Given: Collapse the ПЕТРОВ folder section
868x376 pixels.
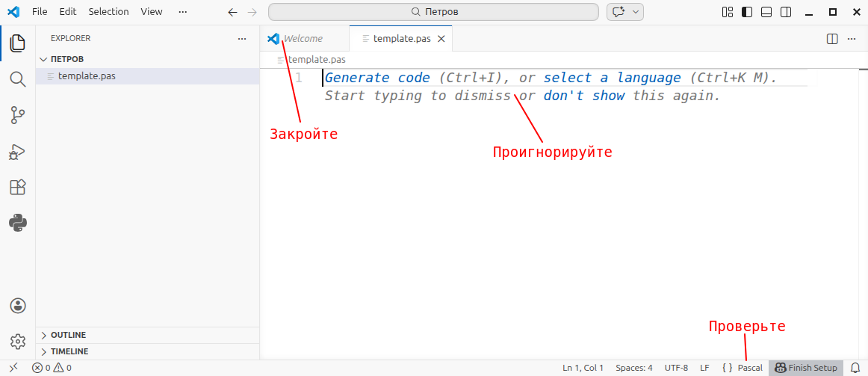Looking at the screenshot, I should click(x=66, y=59).
